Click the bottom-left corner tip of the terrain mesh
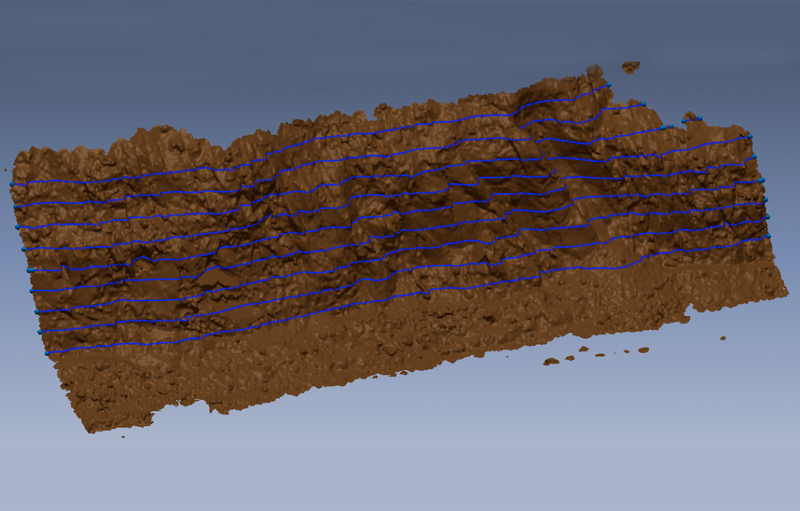Screen dimensions: 800x511 point(89,430)
